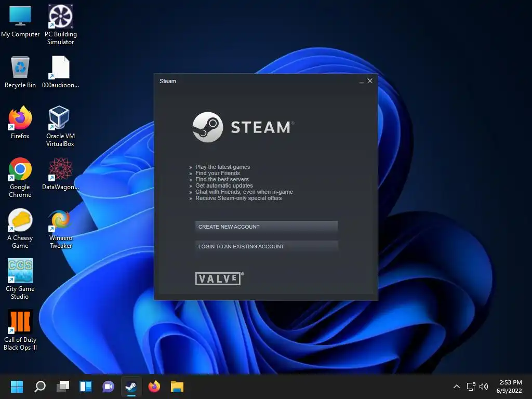Launch Google Chrome from the desktop
Viewport: 532px width, 399px height.
tap(20, 177)
